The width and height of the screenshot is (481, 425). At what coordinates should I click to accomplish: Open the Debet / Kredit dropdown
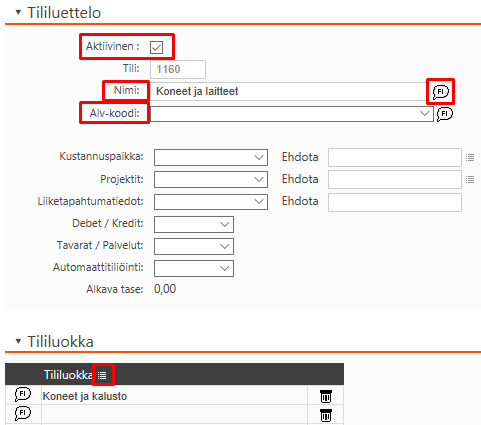(x=194, y=224)
